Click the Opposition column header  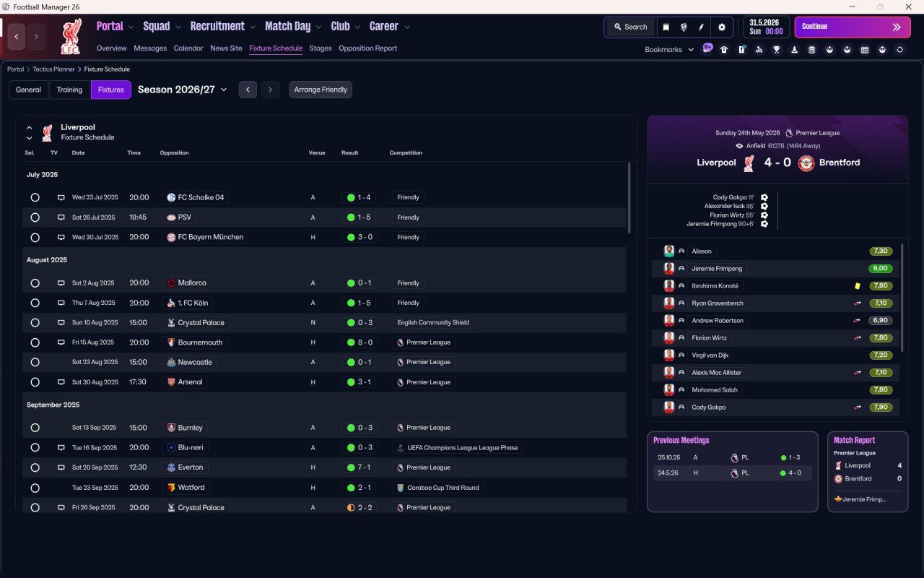(174, 153)
